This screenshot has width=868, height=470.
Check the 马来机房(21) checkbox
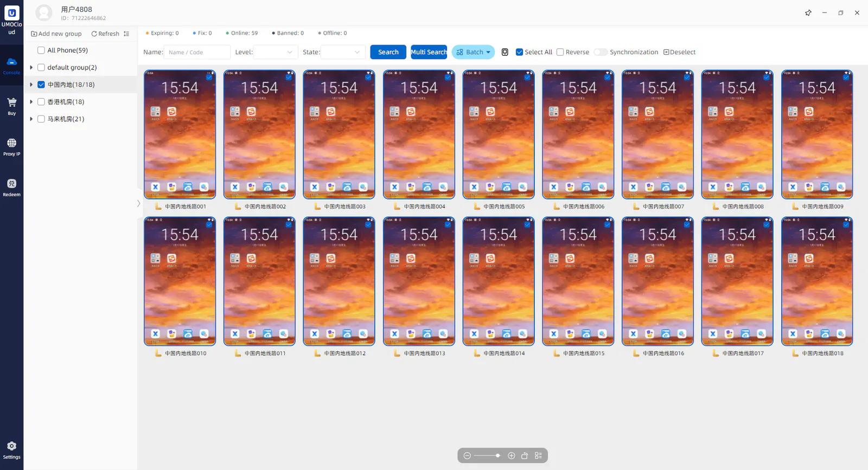[x=41, y=119]
